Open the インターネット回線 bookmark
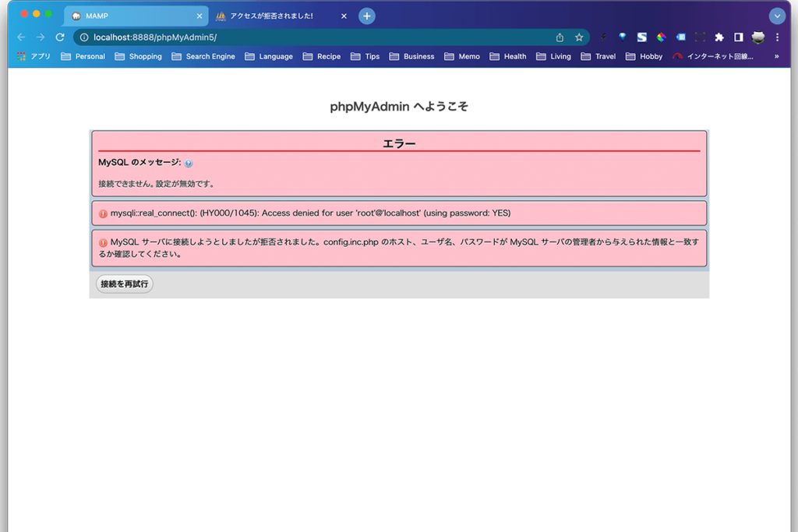 click(713, 56)
